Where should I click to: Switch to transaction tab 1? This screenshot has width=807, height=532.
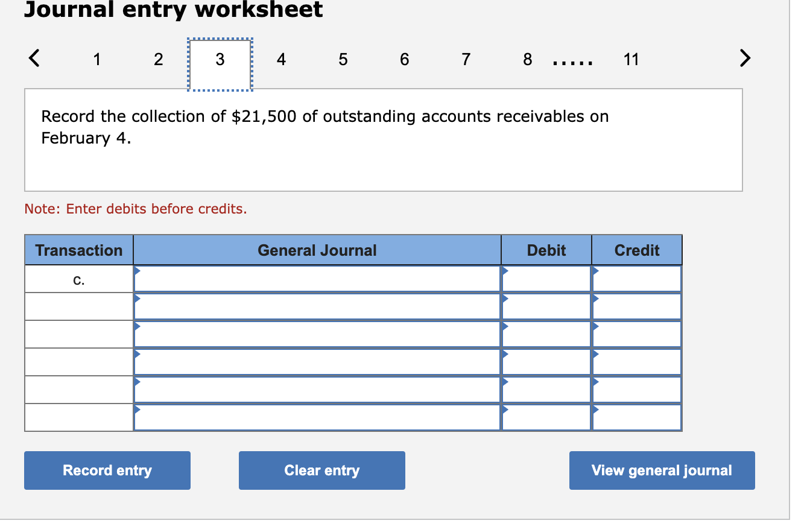[x=97, y=59]
